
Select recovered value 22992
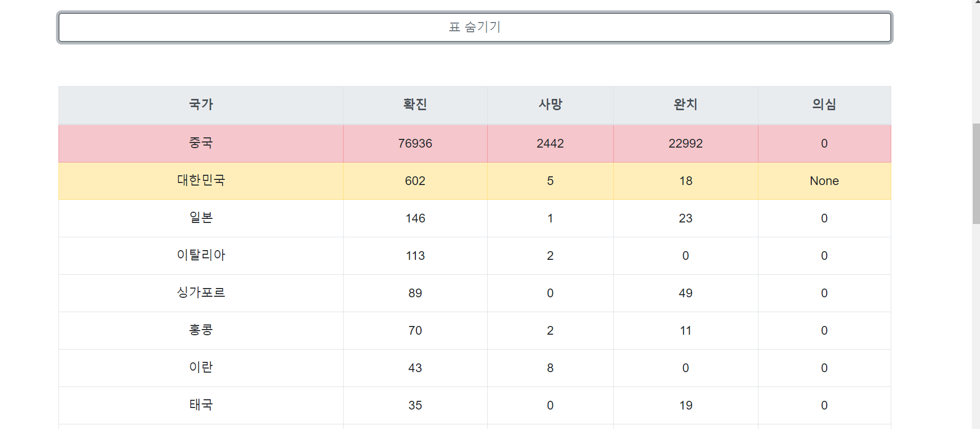pos(686,144)
